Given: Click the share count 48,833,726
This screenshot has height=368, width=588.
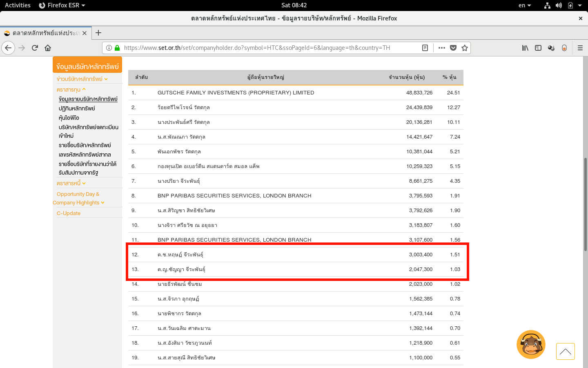Looking at the screenshot, I should [419, 93].
